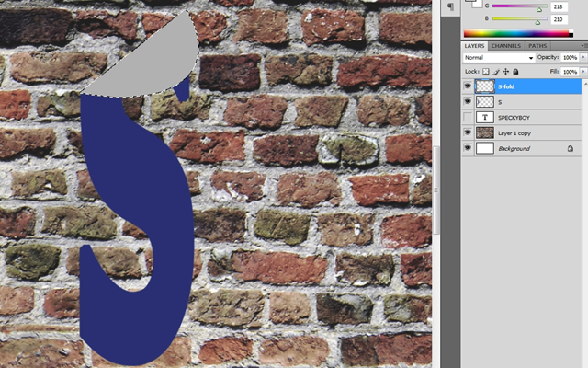Click the lock all padlock icon
This screenshot has height=368, width=588.
[515, 72]
